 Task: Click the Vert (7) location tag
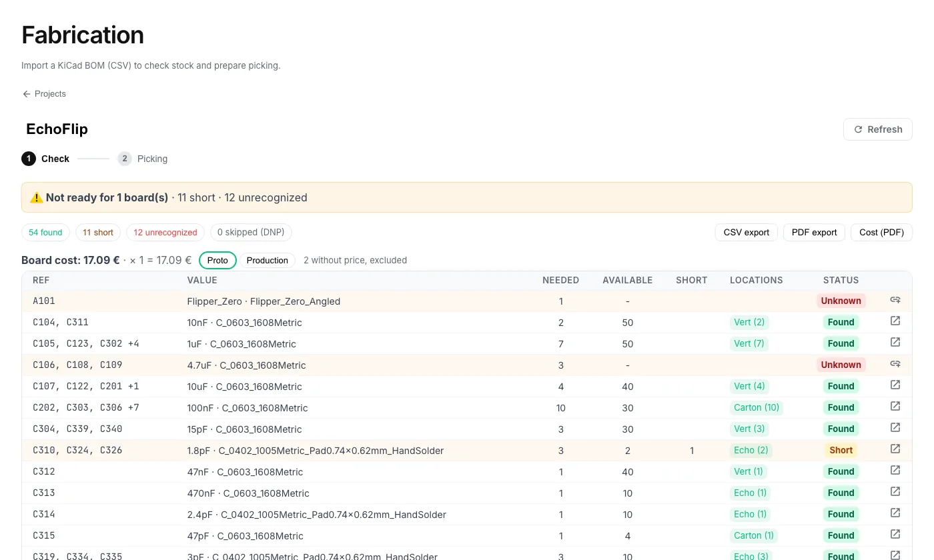pyautogui.click(x=749, y=343)
